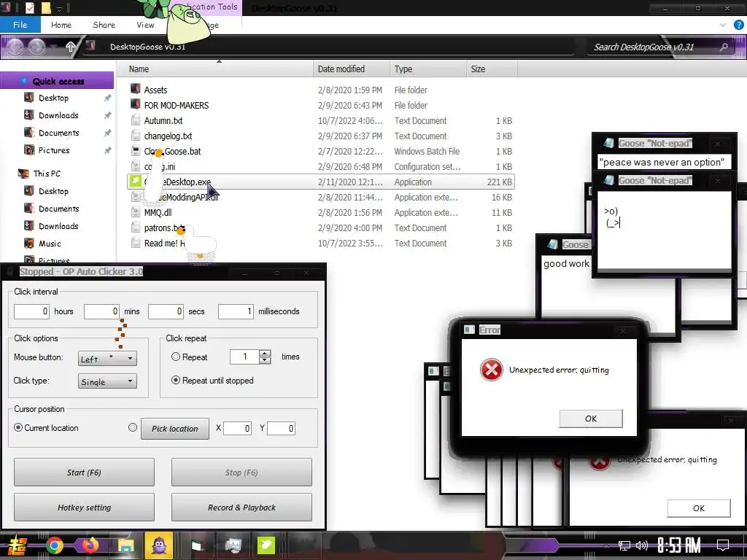Viewport: 747px width, 560px height.
Task: Select the Pick location radio button
Action: (133, 427)
